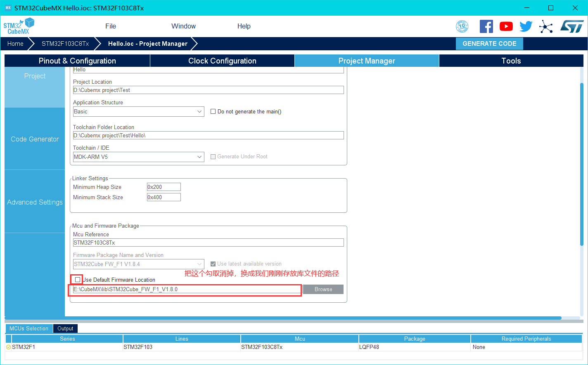Select the STM32F103C8Tx cell in MCU table
The image size is (588, 365).
[300, 347]
